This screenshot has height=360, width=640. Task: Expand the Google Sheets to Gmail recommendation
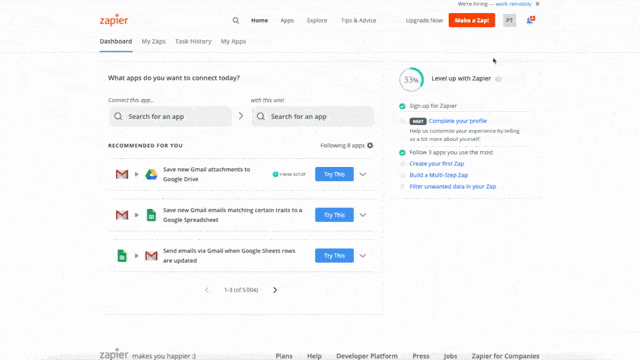coord(363,256)
